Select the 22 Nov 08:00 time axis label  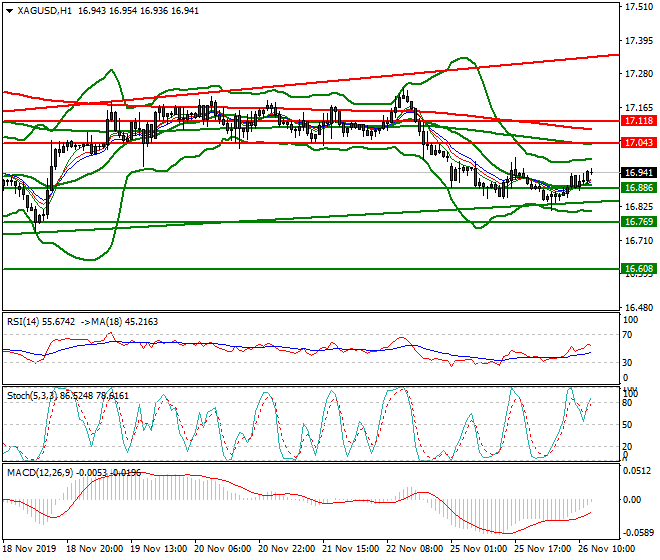(415, 549)
